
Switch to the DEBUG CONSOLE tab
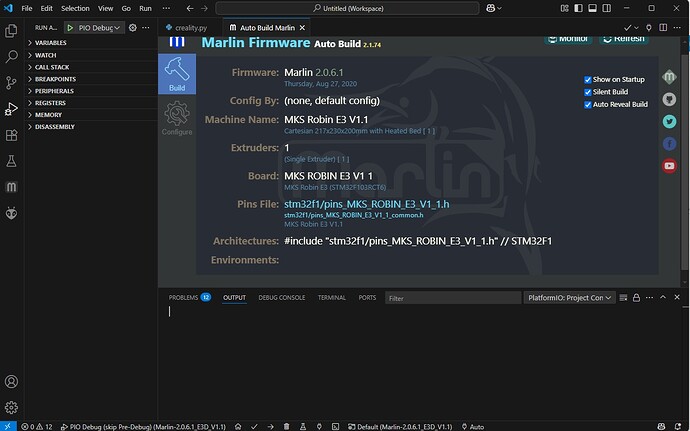coord(282,297)
